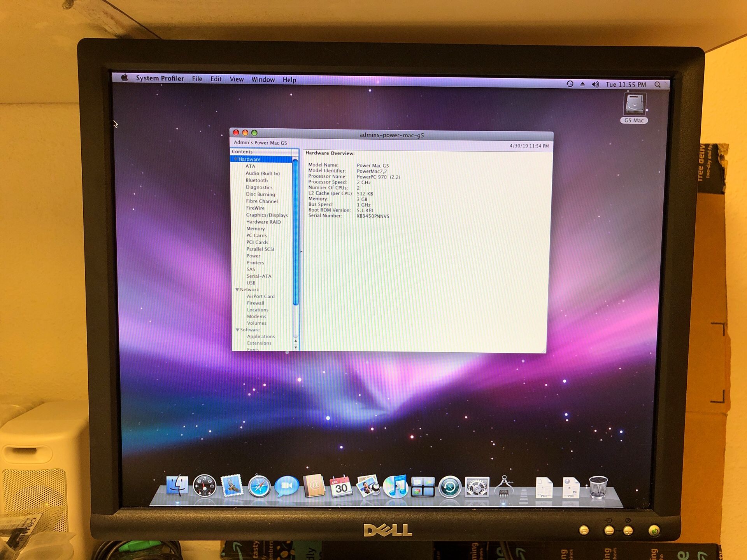The height and width of the screenshot is (560, 747).
Task: Collapse the Network category triangle
Action: (x=237, y=290)
